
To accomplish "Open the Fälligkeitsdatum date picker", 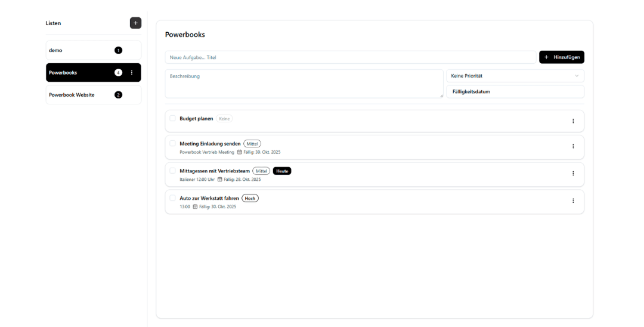I will coord(515,91).
